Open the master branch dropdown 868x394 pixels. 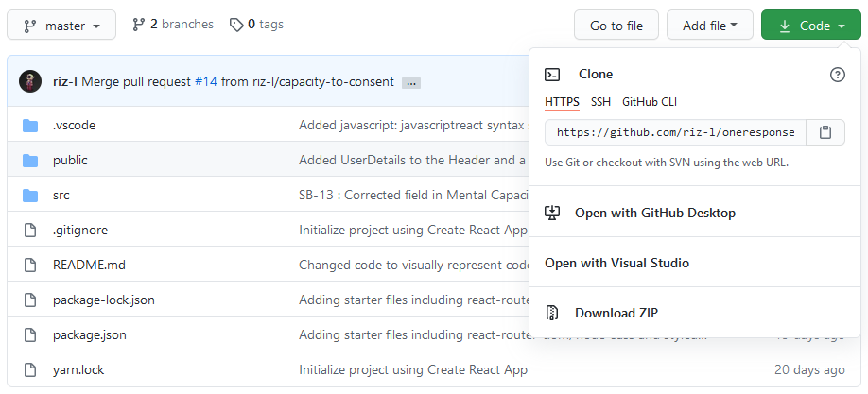click(x=61, y=26)
